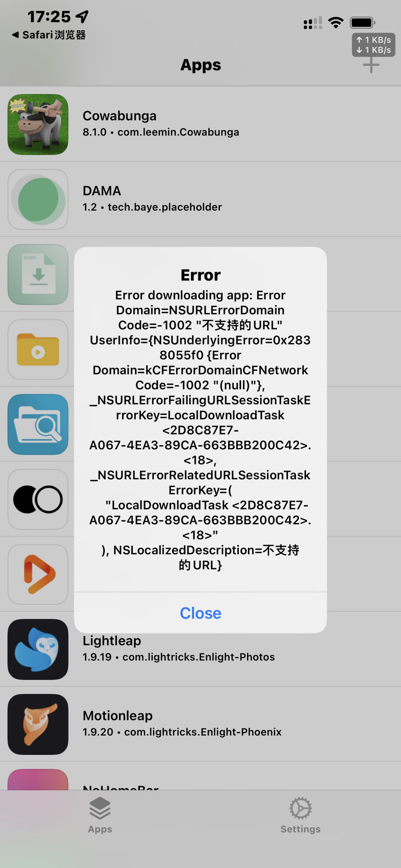
Task: Select Lightleap 1.9.19 list entry
Action: click(200, 649)
